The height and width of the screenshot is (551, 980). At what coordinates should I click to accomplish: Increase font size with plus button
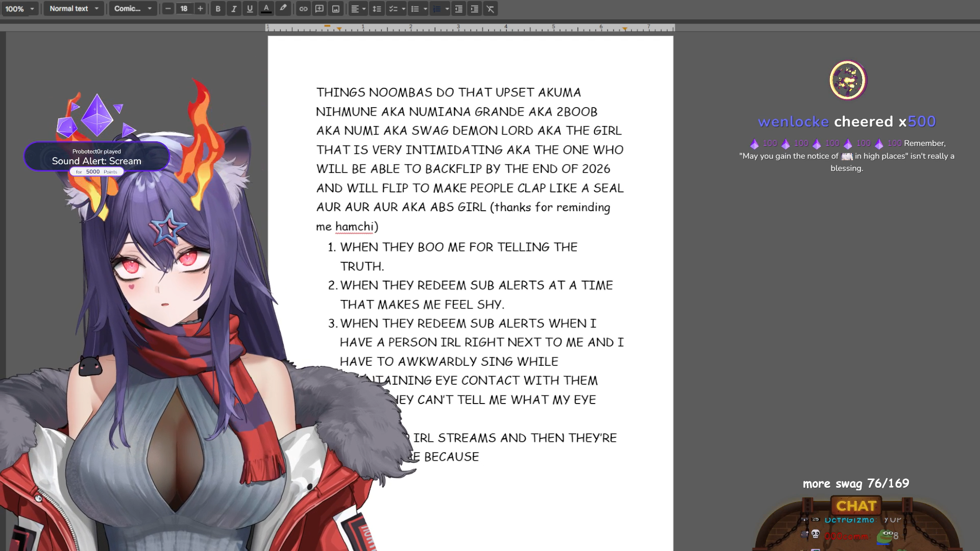(200, 9)
